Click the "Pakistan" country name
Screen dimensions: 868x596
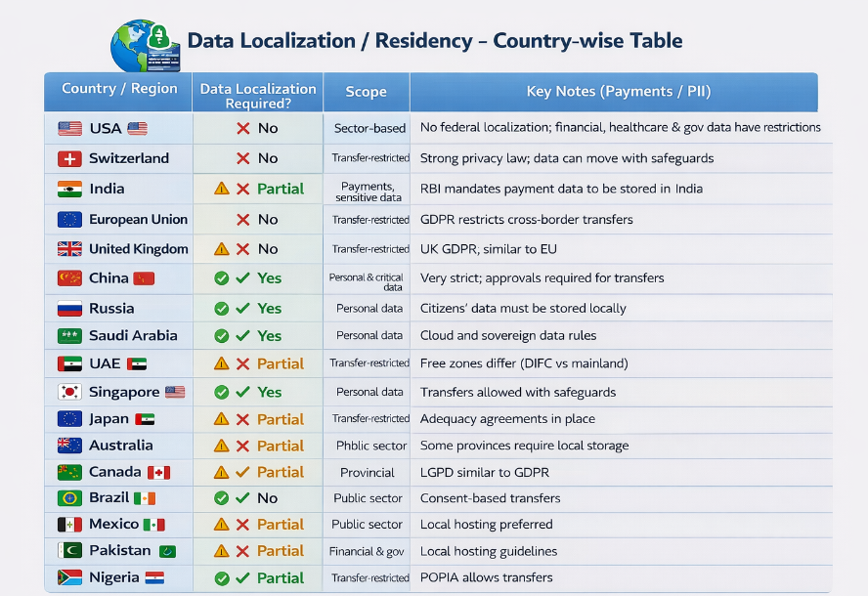click(120, 550)
